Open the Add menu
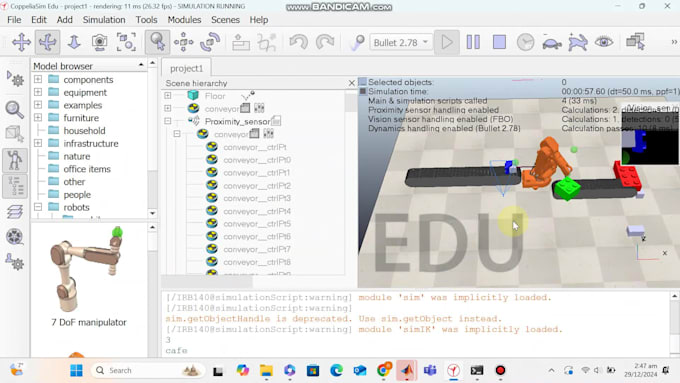This screenshot has width=680, height=383. 65,20
